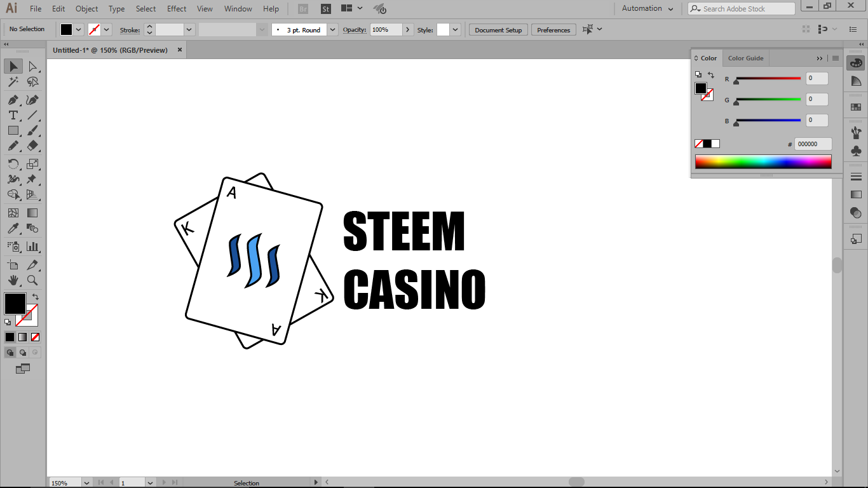This screenshot has height=488, width=868.
Task: Open the Effect menu
Action: coord(177,8)
